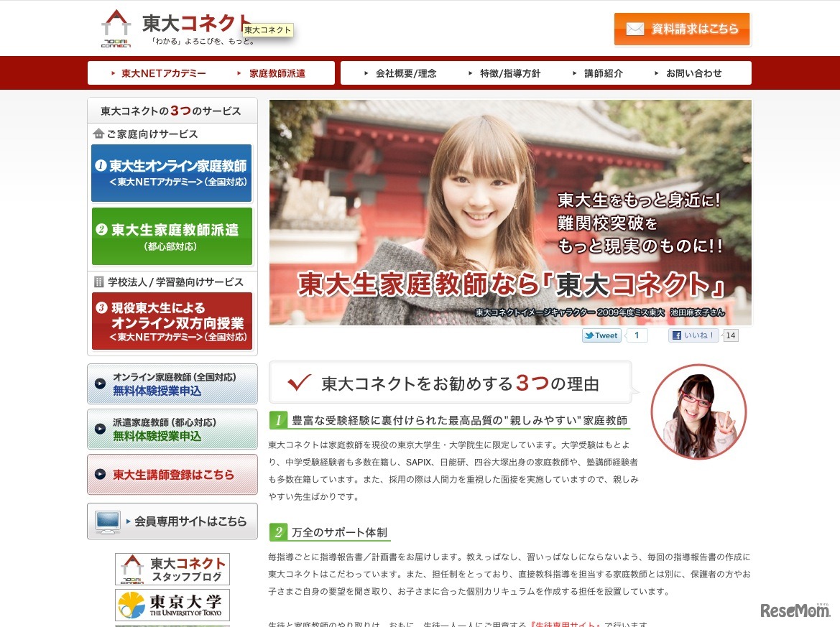Image resolution: width=840 pixels, height=627 pixels.
Task: Click the envelope icon on 資料請求はこちら button
Action: 634,29
